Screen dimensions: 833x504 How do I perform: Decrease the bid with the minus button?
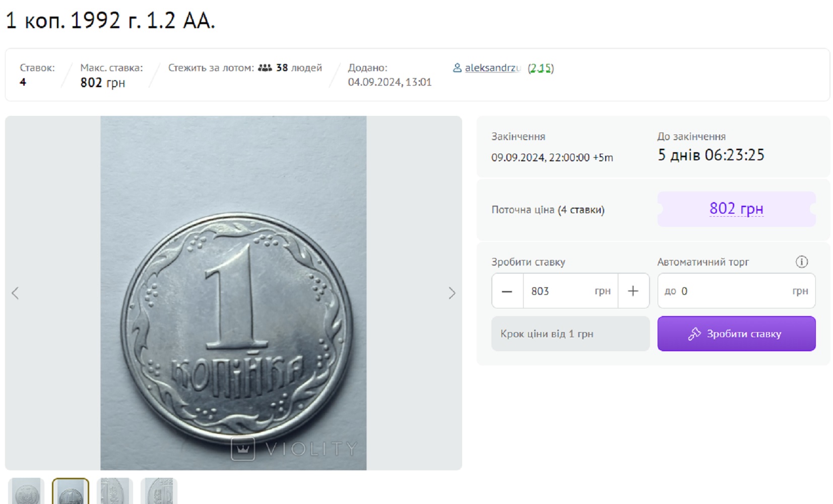507,291
